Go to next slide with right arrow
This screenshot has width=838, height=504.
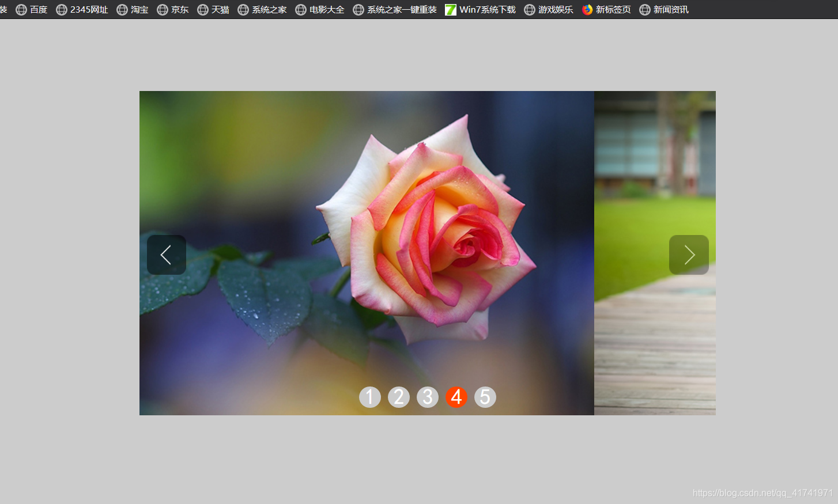(x=689, y=255)
